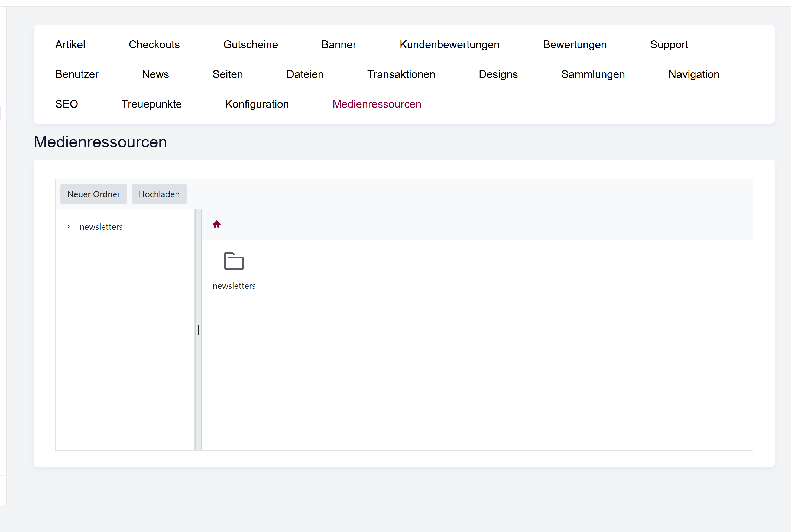Open the Banner section

(339, 44)
